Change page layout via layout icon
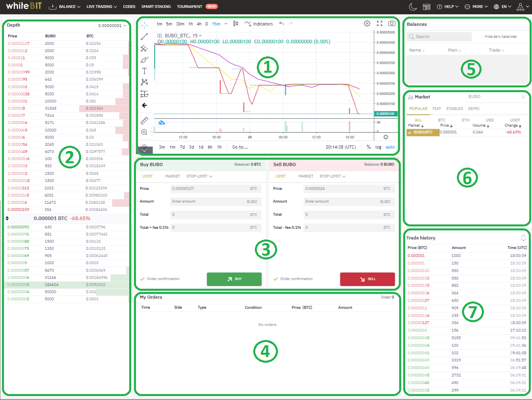 (x=427, y=7)
